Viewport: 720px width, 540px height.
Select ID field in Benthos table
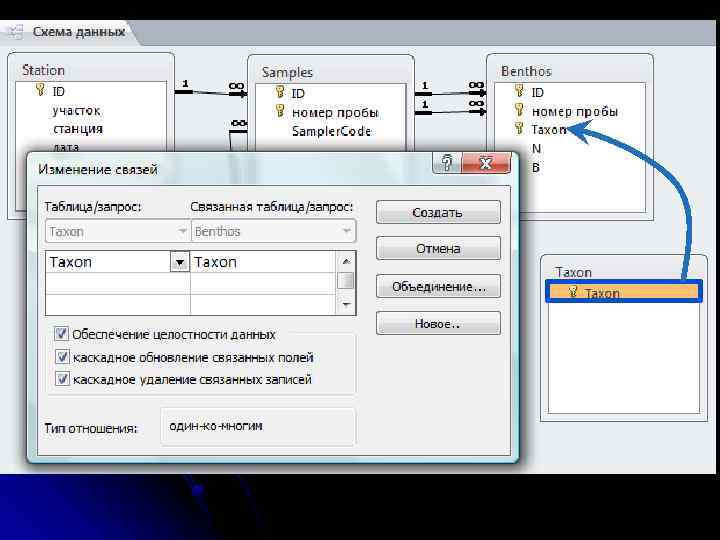coord(537,93)
